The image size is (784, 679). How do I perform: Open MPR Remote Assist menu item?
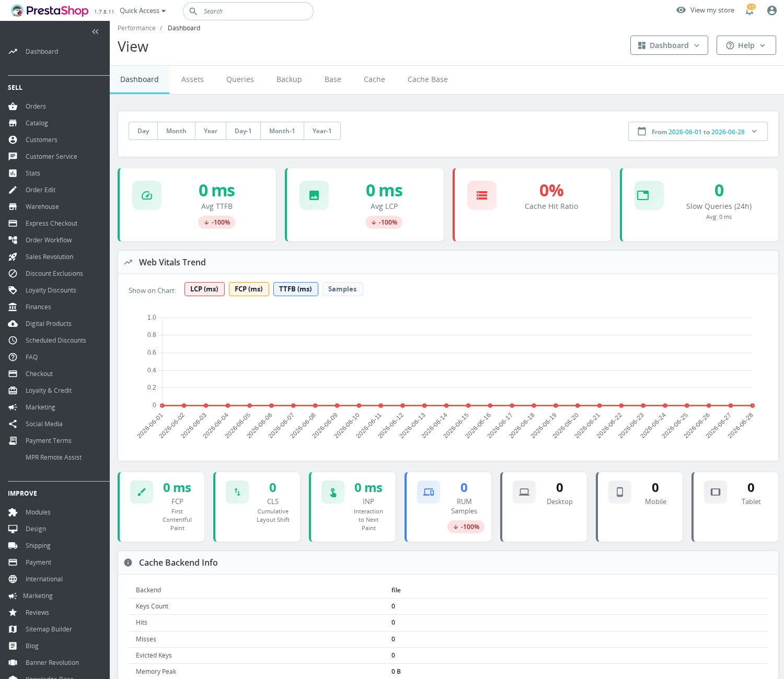[53, 458]
